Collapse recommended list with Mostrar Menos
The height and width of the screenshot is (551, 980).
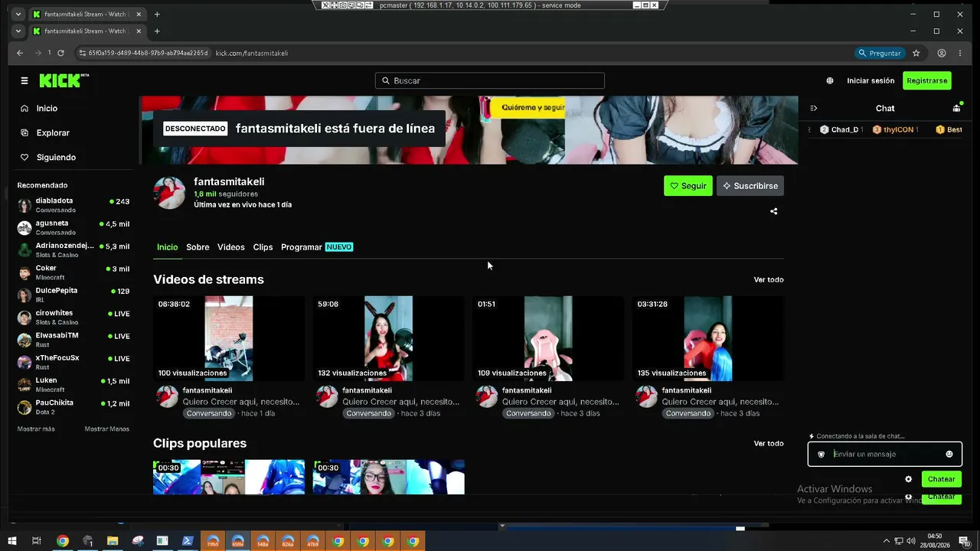click(x=107, y=429)
